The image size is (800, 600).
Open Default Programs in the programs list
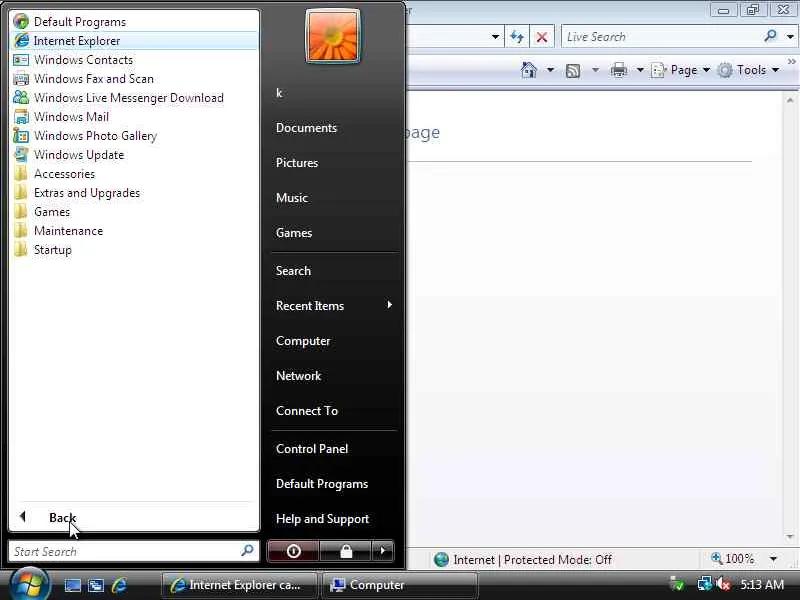[x=134, y=22]
